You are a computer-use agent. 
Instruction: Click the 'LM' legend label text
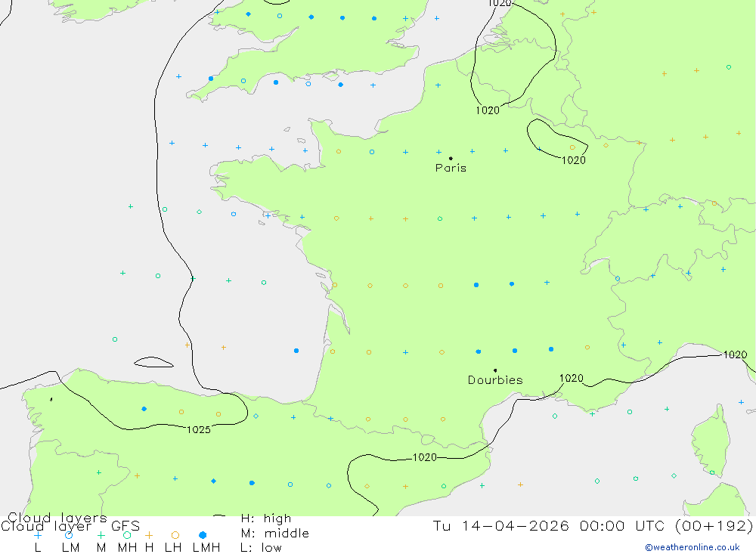70,548
